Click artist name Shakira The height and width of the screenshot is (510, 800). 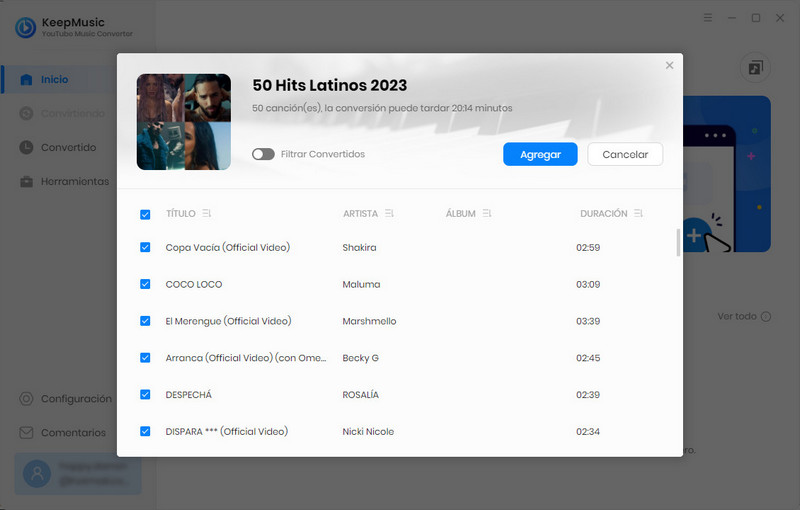click(x=359, y=247)
